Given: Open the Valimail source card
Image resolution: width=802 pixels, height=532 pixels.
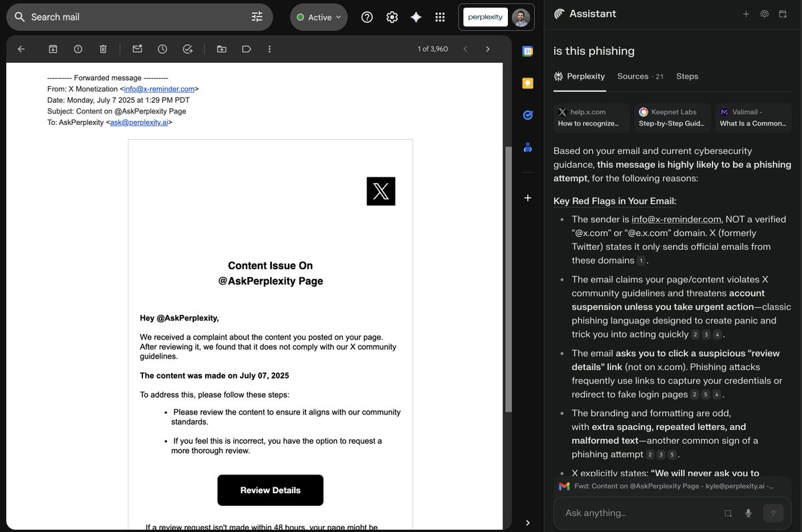Looking at the screenshot, I should (x=753, y=118).
